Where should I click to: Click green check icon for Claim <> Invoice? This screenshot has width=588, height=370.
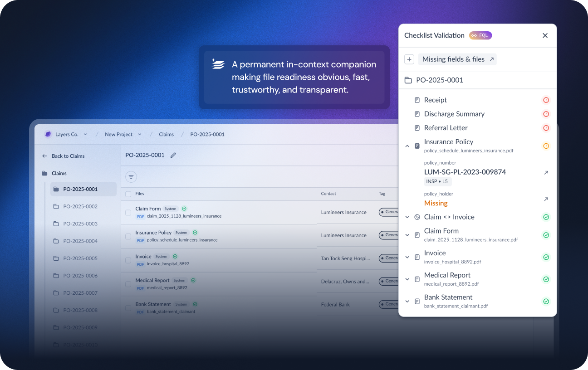pyautogui.click(x=546, y=217)
